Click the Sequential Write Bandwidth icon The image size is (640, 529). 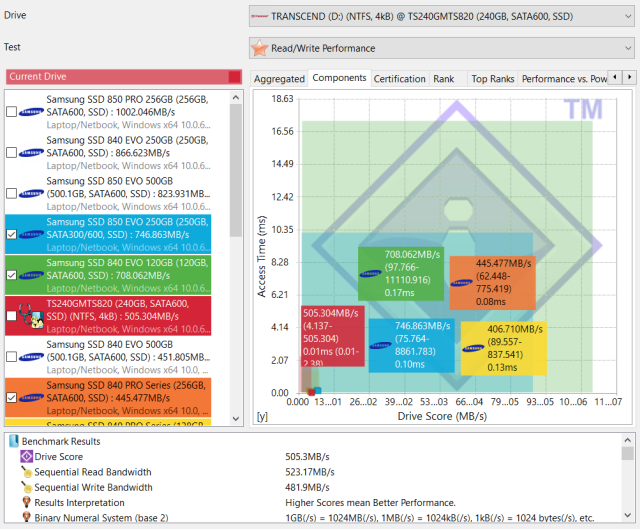tap(27, 487)
